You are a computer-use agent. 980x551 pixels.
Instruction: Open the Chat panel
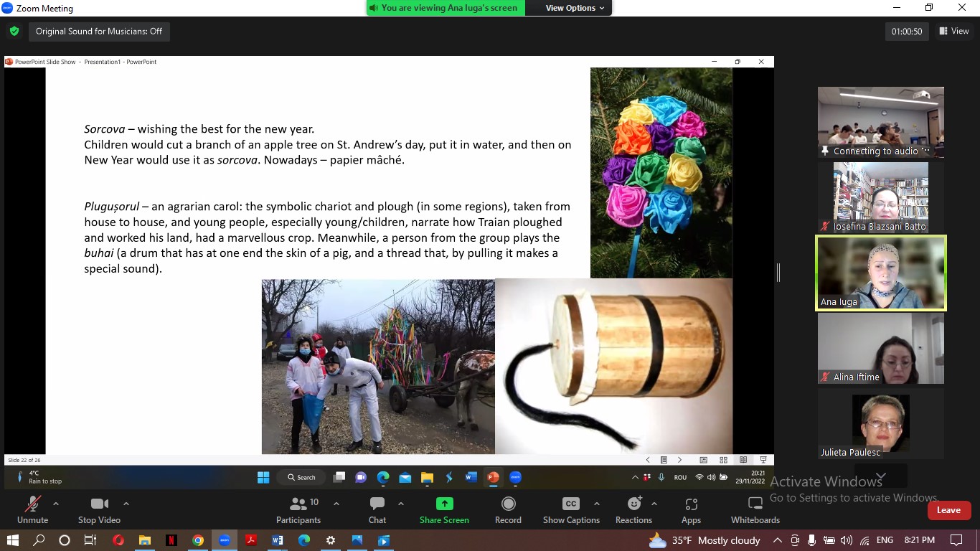(377, 510)
